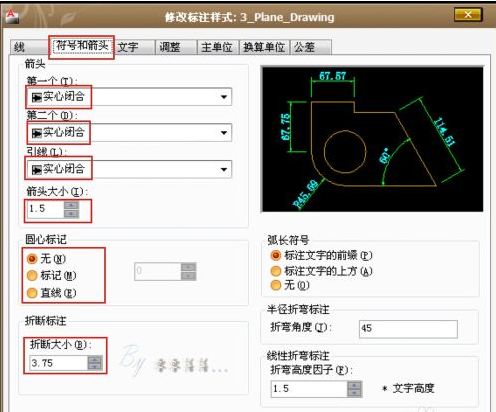The image size is (496, 412).
Task: Click the 折弯角度 input field
Action: tap(408, 329)
